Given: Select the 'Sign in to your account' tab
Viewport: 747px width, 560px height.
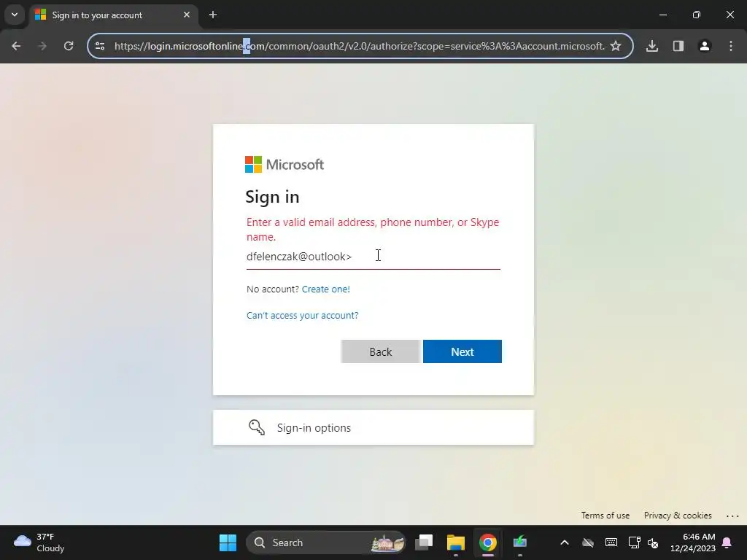Looking at the screenshot, I should tap(115, 15).
